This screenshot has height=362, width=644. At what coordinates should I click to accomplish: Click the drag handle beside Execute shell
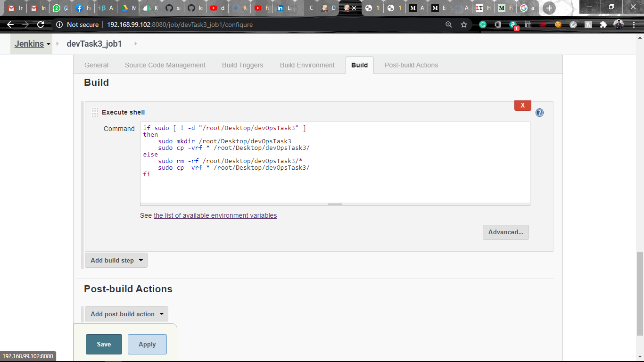click(x=93, y=112)
